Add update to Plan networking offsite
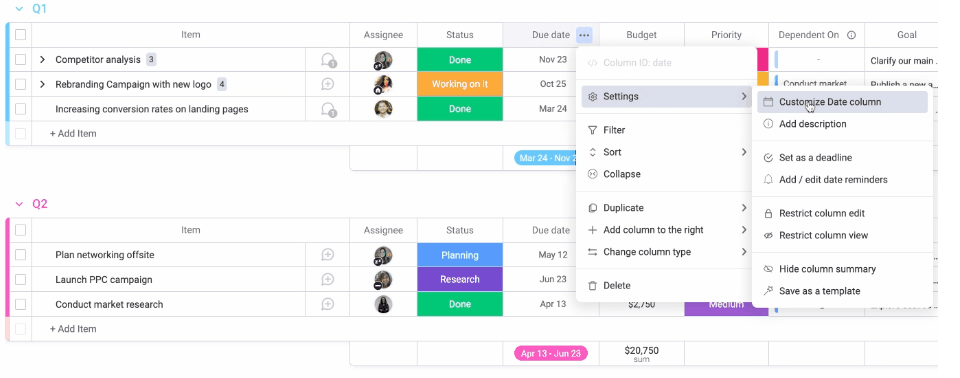 point(328,255)
